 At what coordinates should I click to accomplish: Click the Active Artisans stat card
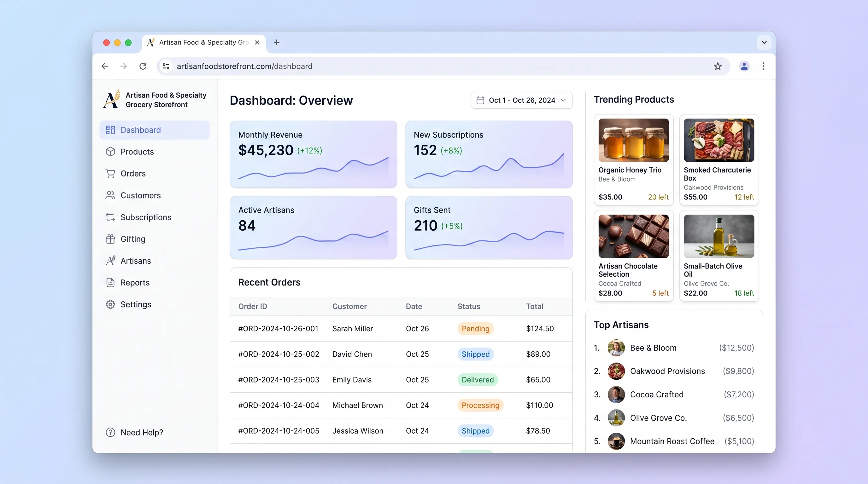(314, 228)
